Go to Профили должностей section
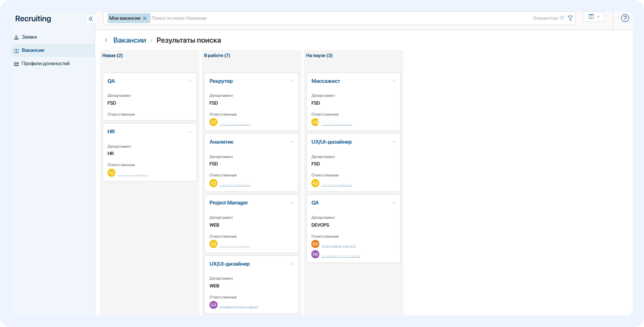Image resolution: width=644 pixels, height=327 pixels. coord(46,64)
